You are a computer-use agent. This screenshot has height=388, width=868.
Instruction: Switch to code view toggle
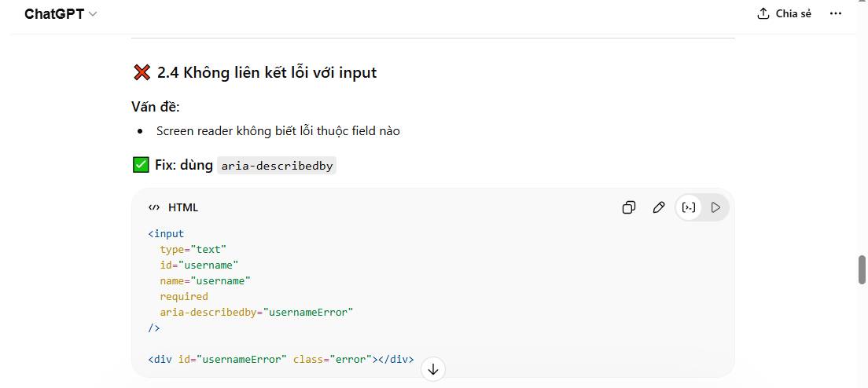(x=689, y=207)
